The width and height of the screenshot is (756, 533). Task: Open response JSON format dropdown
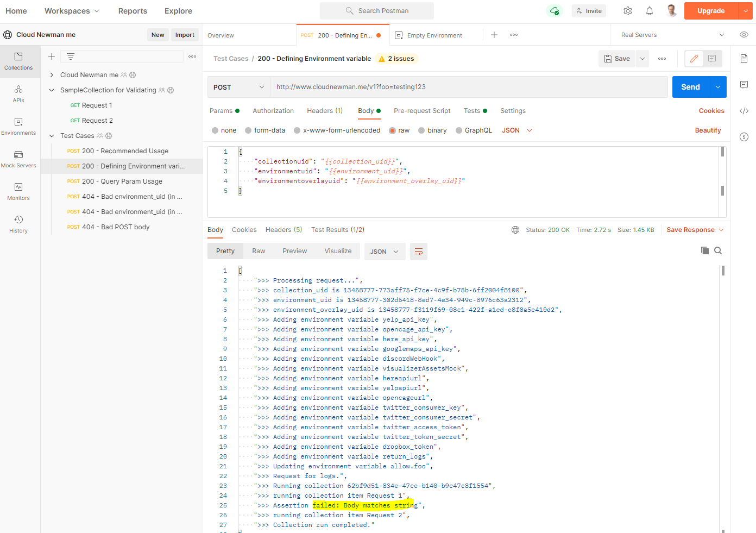point(385,252)
